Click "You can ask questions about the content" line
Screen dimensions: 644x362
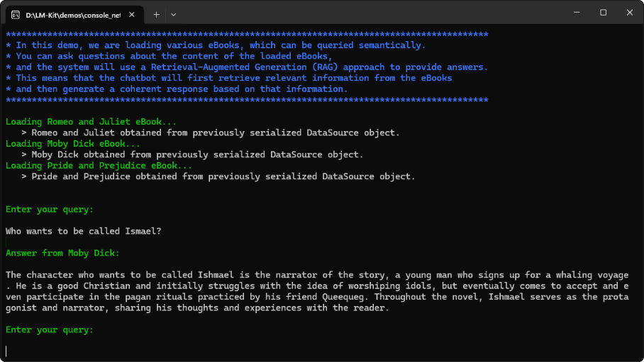[169, 56]
